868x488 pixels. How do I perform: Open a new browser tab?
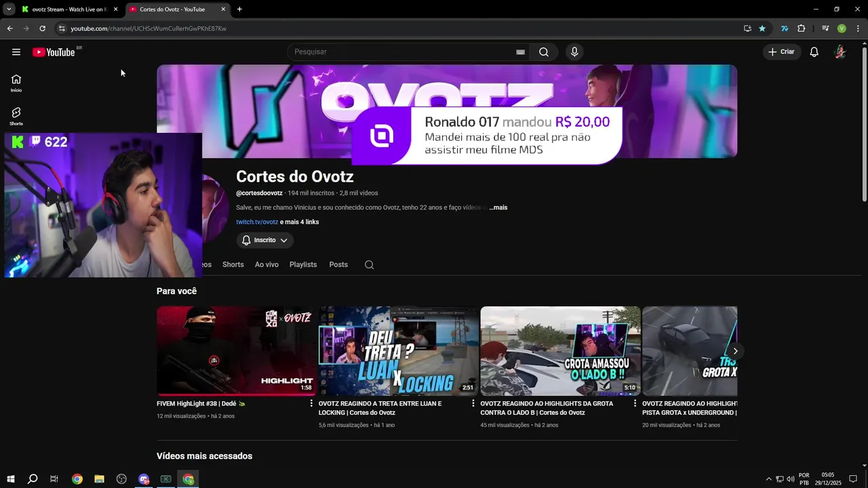239,9
